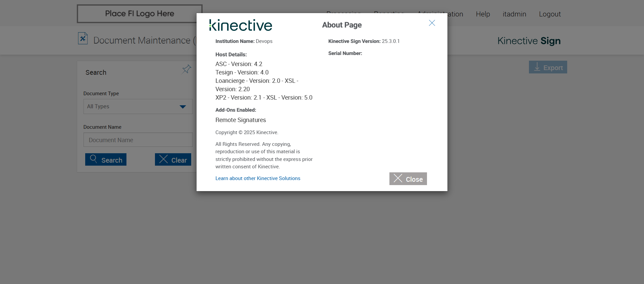This screenshot has width=644, height=284.
Task: Click the Document Maintenance page icon
Action: 83,39
